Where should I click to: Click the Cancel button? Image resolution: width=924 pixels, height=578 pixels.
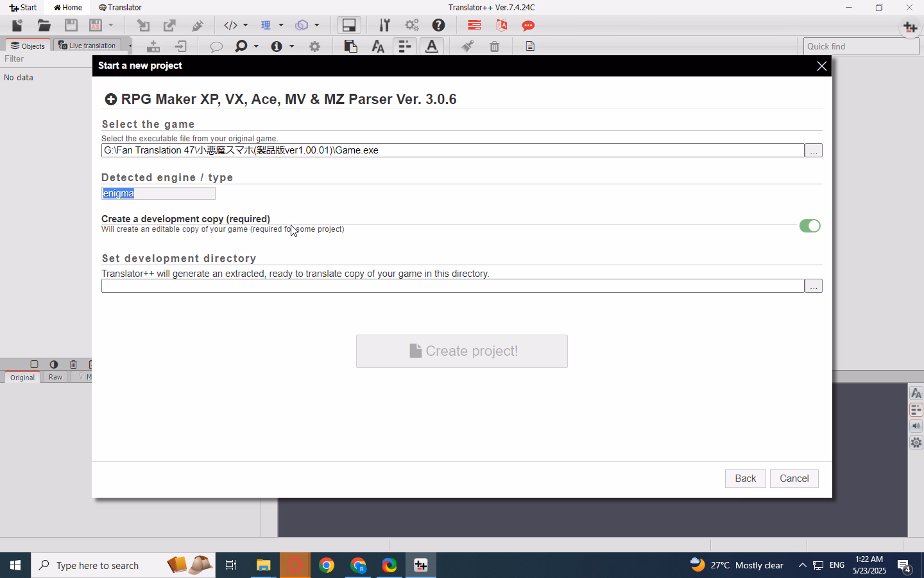[x=794, y=478]
